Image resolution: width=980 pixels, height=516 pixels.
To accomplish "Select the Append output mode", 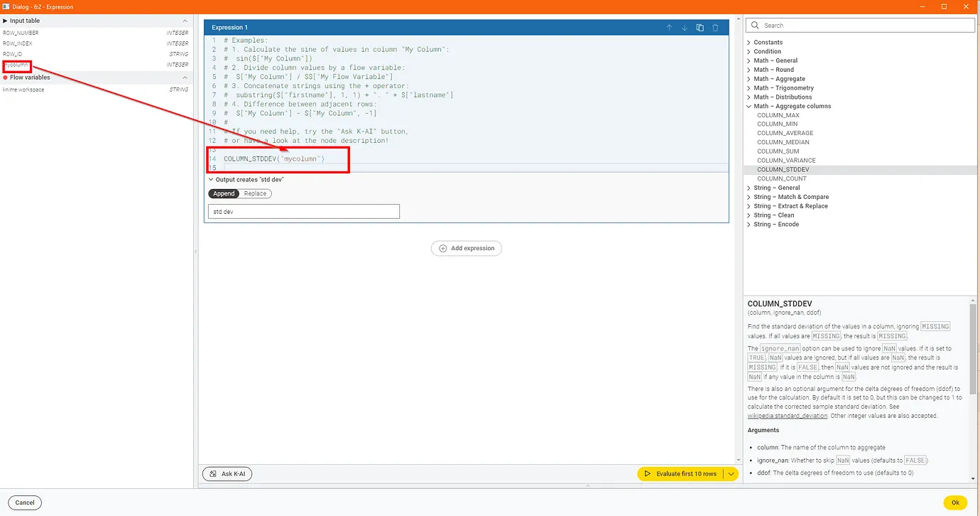I will coord(224,193).
